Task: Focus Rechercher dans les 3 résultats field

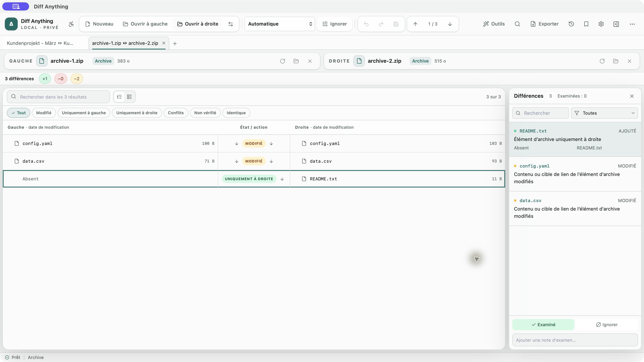Action: pos(58,97)
